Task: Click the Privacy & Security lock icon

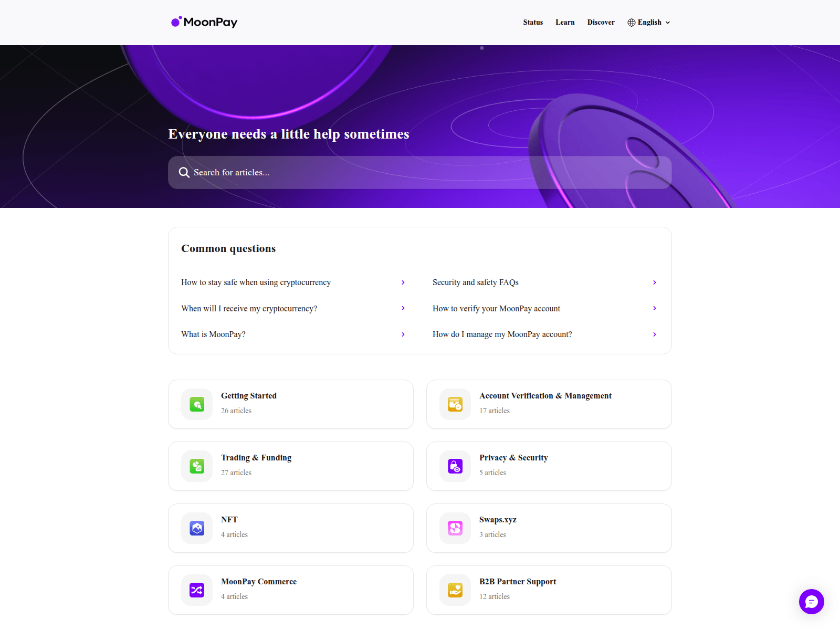Action: point(455,466)
